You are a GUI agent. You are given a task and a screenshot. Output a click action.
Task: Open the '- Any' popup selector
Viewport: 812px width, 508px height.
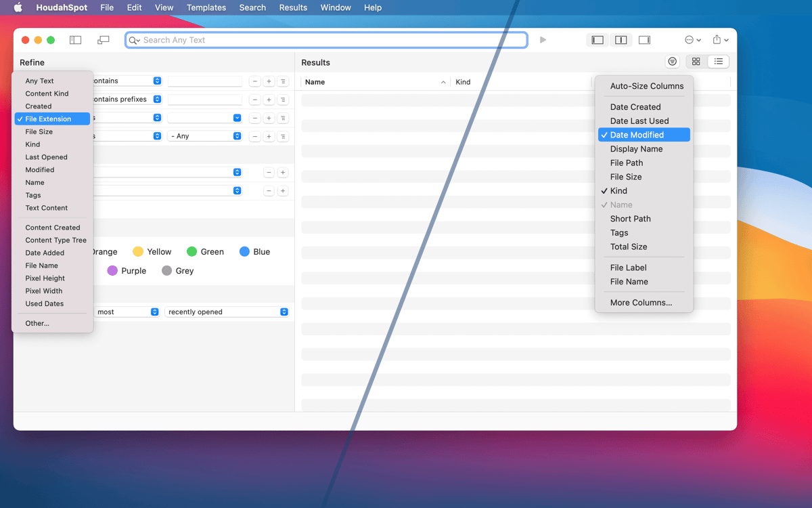coord(205,136)
